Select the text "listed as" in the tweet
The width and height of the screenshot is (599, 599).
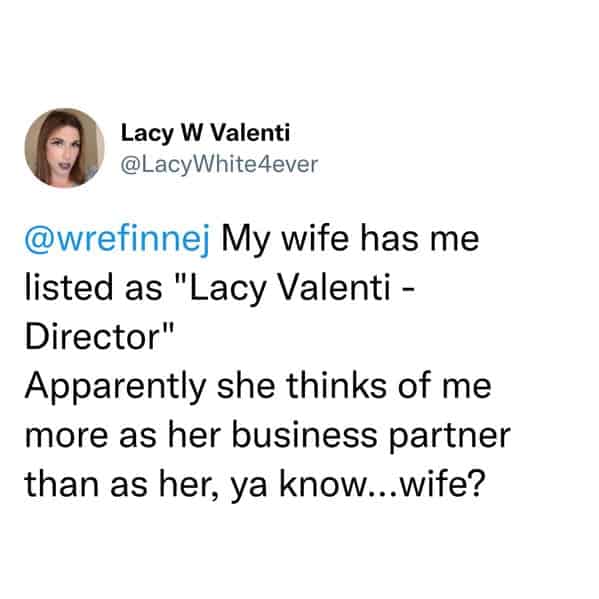(x=94, y=287)
